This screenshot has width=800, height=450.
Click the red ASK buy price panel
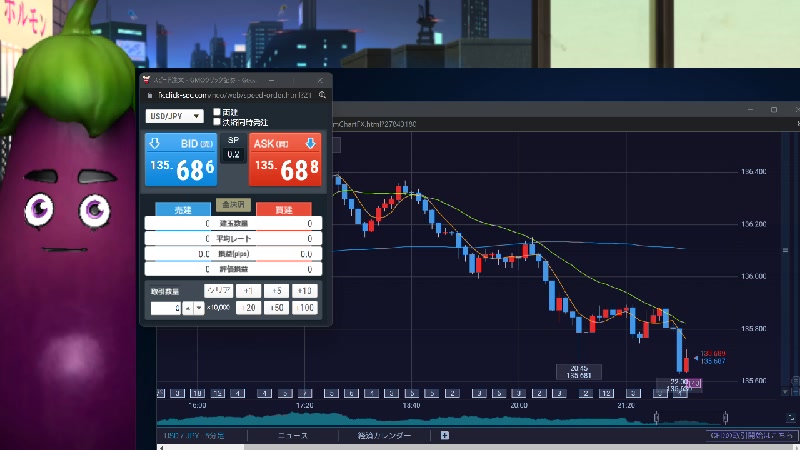click(285, 160)
